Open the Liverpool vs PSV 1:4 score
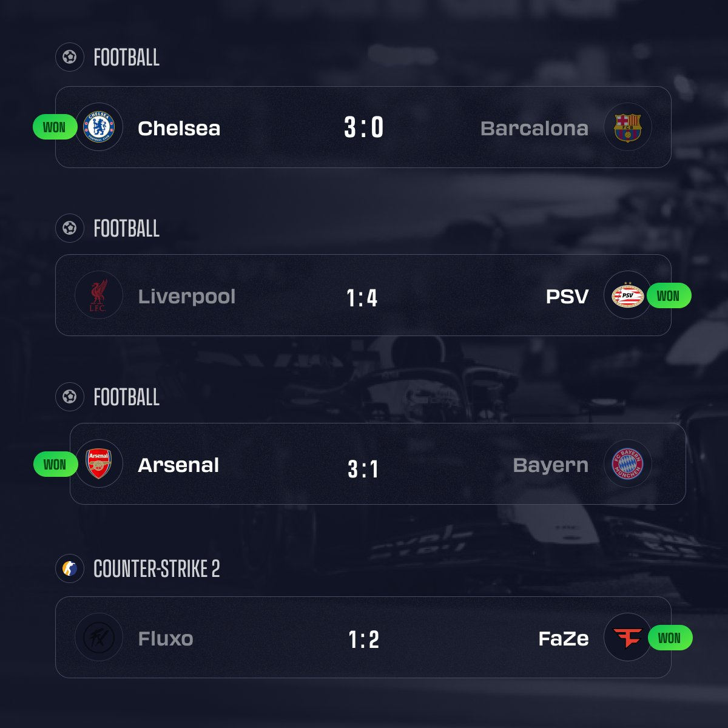This screenshot has height=728, width=728. [362, 297]
